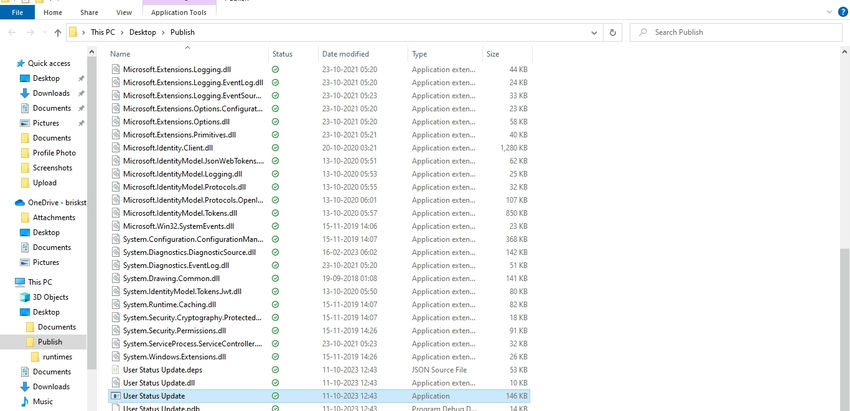Viewport: 850px width, 411px height.
Task: Open the View ribbon tab
Action: coord(124,12)
